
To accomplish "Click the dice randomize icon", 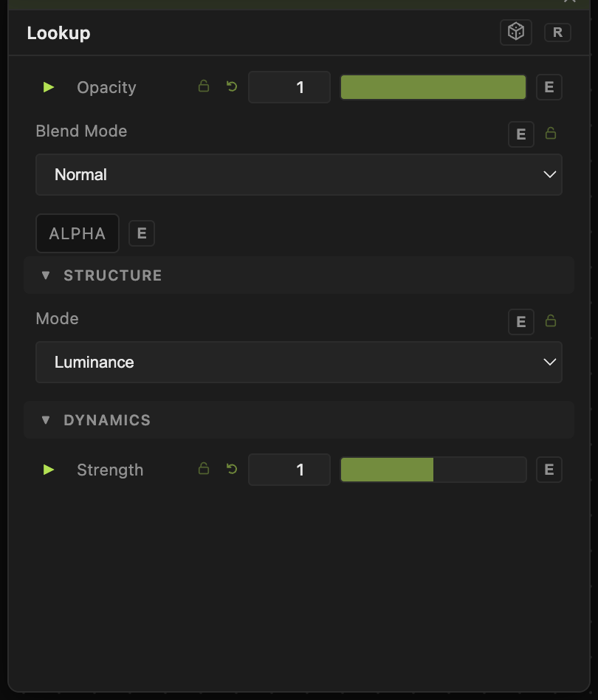I will [x=516, y=32].
